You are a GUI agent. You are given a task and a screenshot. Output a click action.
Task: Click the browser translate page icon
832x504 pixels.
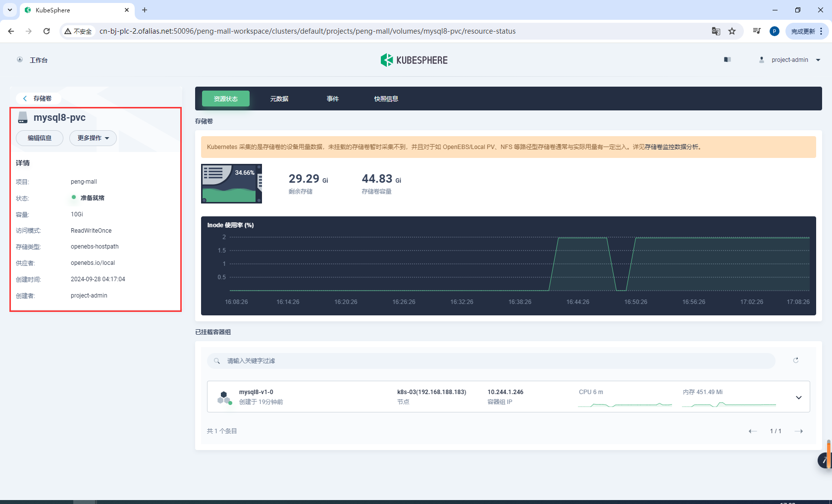(716, 31)
